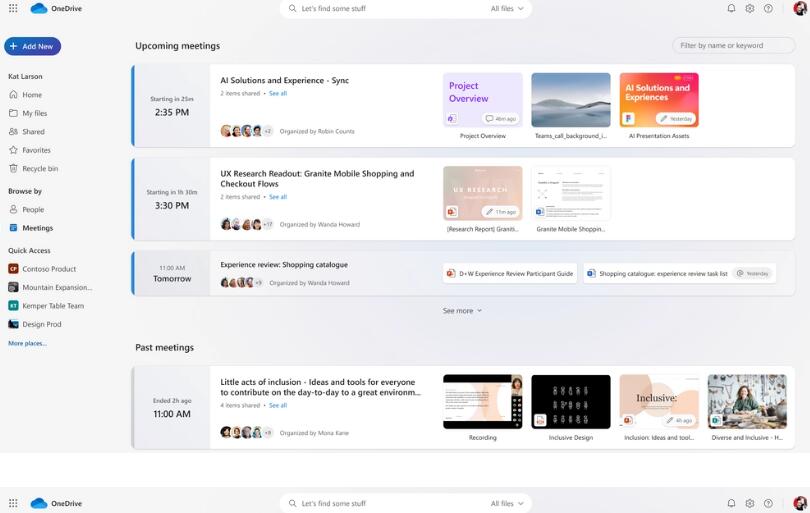The height and width of the screenshot is (513, 810).
Task: Click the OneDrive cloud logo in top header
Action: [39, 8]
